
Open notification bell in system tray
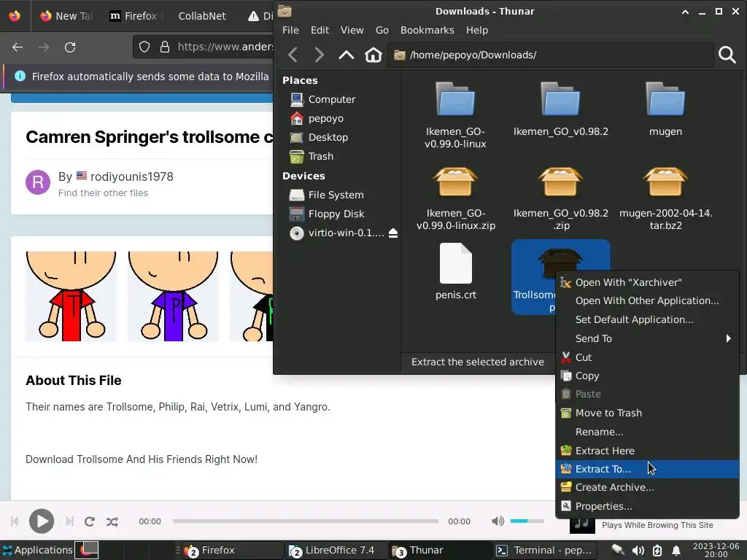[676, 551]
